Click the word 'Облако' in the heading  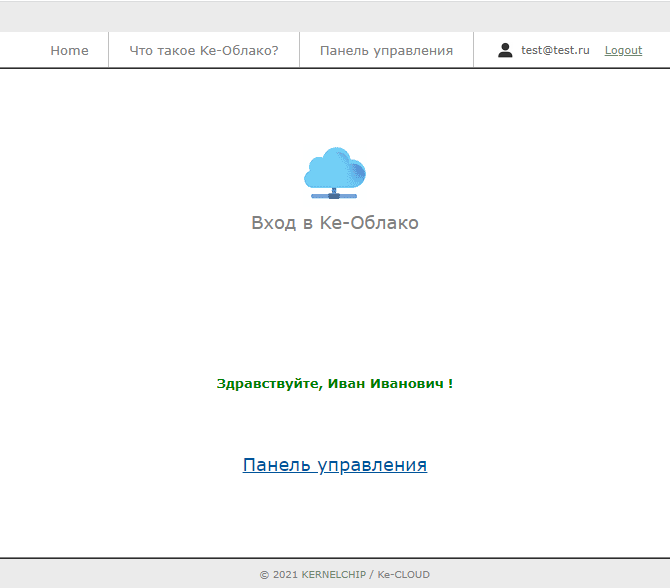[385, 223]
